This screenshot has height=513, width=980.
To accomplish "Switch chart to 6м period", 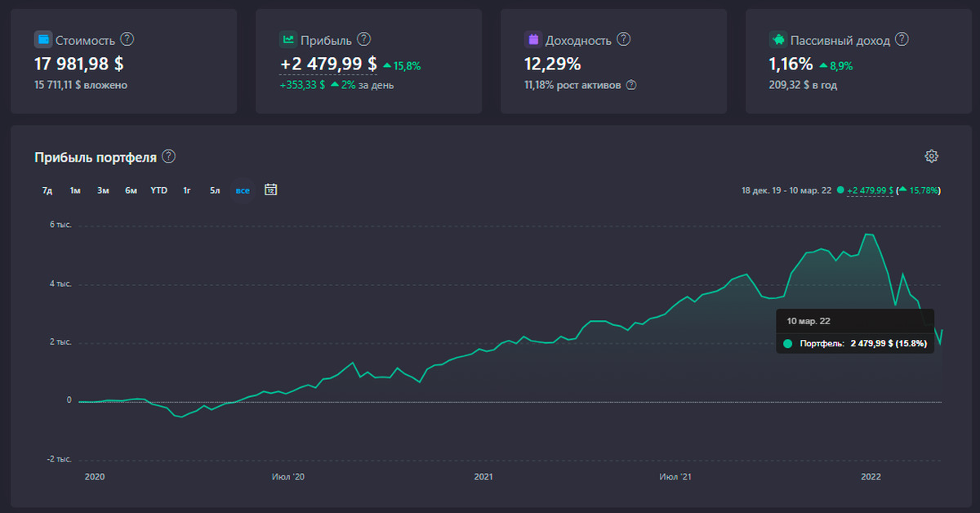I will point(131,190).
